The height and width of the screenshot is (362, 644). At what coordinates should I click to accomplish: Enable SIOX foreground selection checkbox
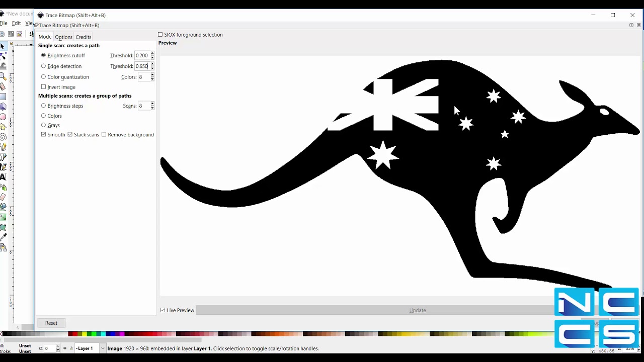click(160, 35)
